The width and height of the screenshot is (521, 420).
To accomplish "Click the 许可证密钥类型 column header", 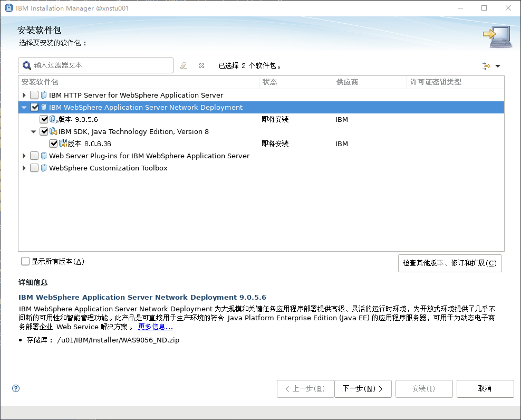I will coord(455,82).
